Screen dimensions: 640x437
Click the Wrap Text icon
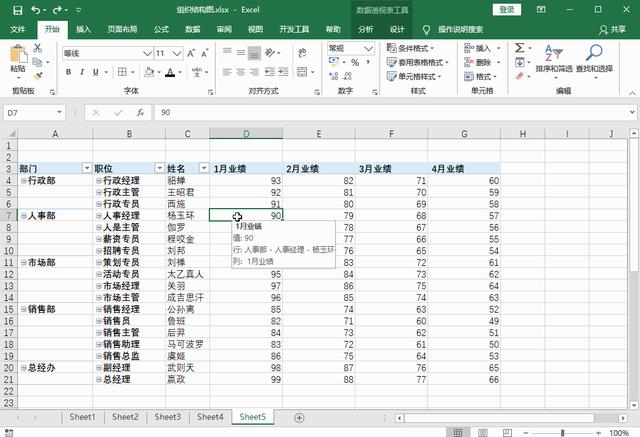tap(302, 53)
